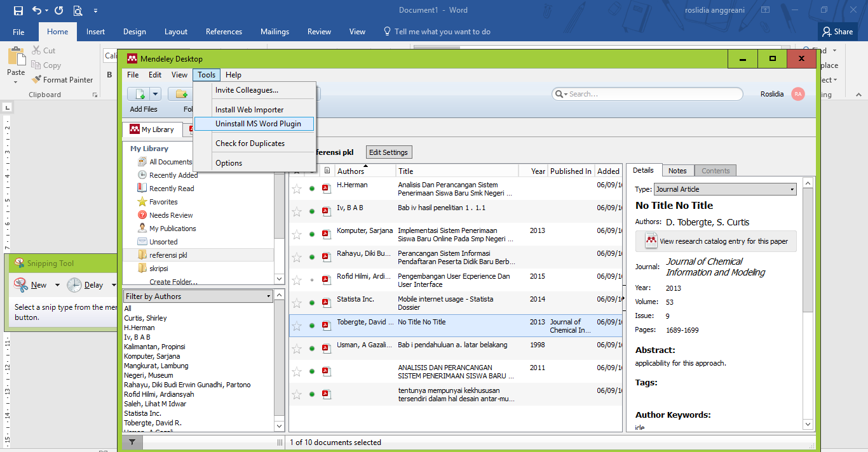Open the Customize Quick Access Toolbar arrow
The height and width of the screenshot is (452, 868).
point(95,11)
